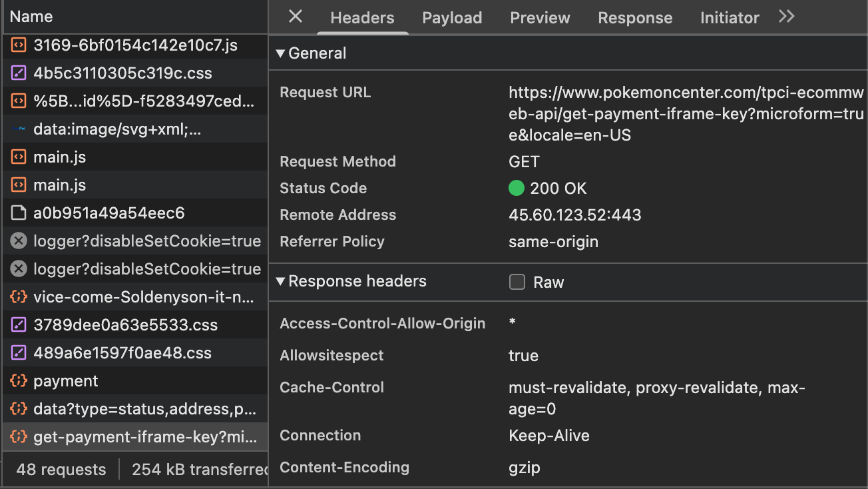Click the remote address 45.60.123.52:443
This screenshot has height=489, width=868.
pos(575,215)
